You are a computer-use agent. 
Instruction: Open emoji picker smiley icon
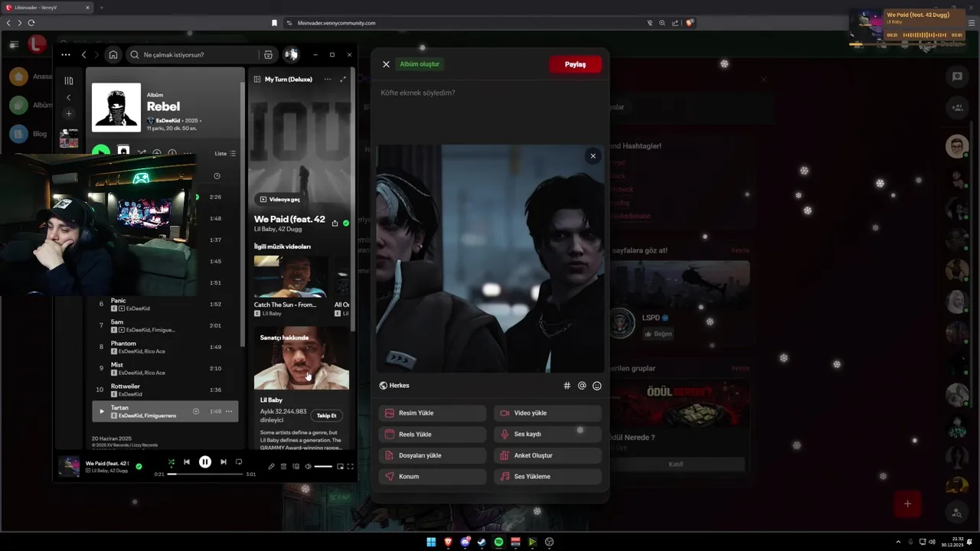tap(597, 386)
